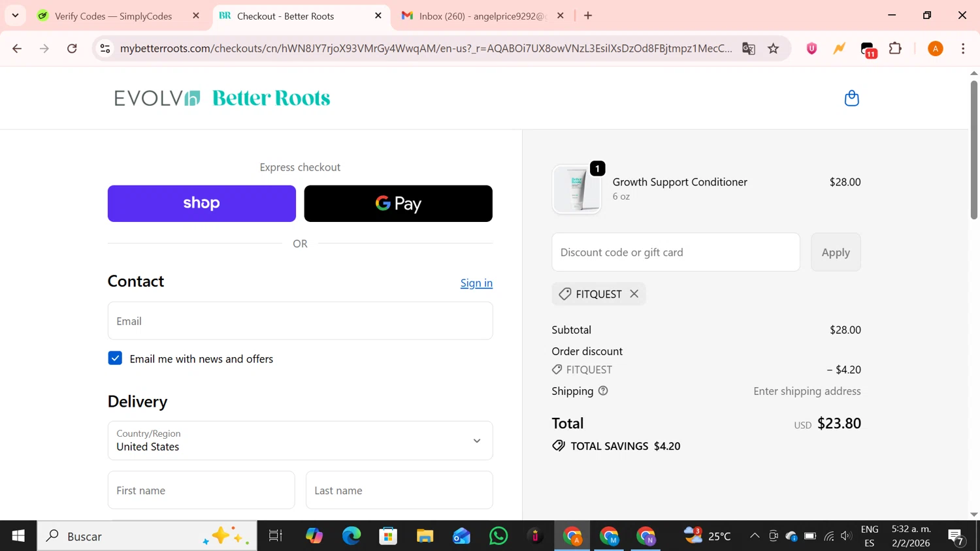Pay with the Shop express button
980x551 pixels.
[202, 204]
